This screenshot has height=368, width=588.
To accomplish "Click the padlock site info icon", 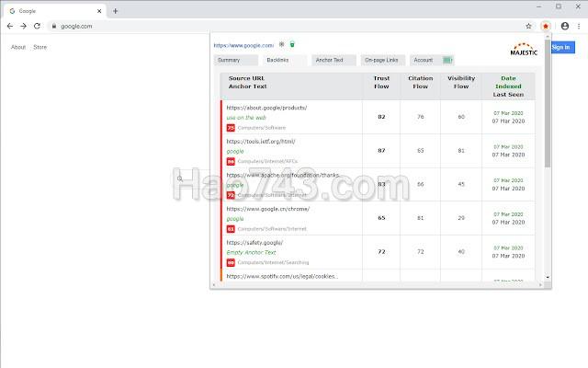I will 54,26.
